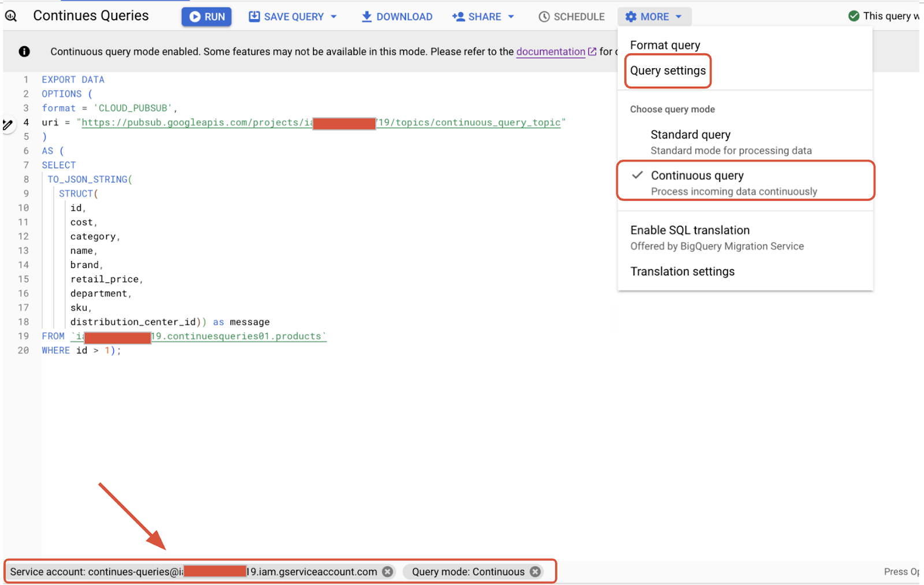This screenshot has width=924, height=585.
Task: Click the gear icon on the MORE button
Action: click(630, 16)
